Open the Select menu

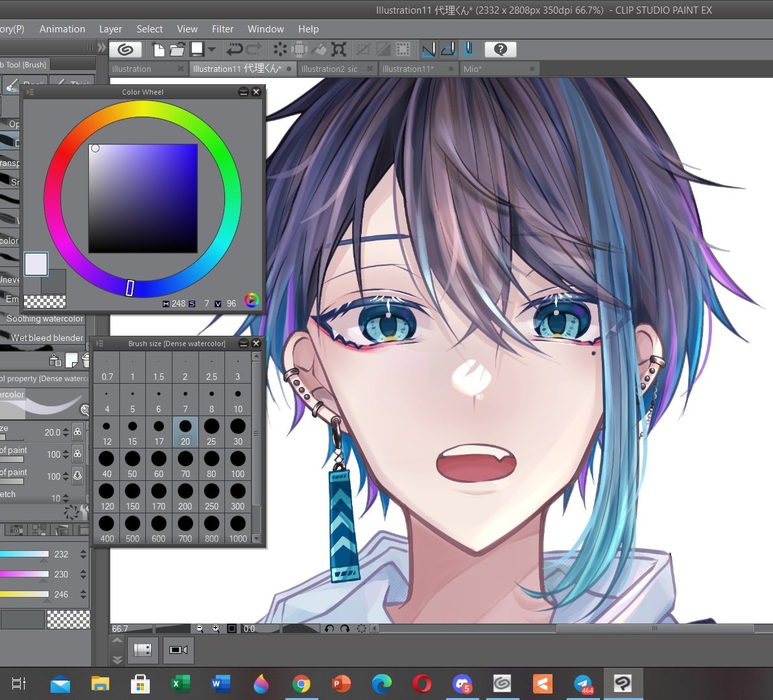pos(149,29)
